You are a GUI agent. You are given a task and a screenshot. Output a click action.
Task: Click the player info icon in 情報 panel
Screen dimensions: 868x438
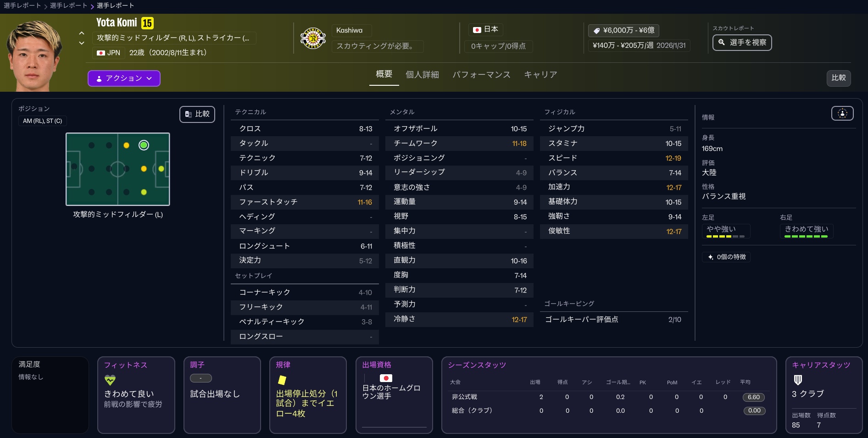tap(842, 113)
